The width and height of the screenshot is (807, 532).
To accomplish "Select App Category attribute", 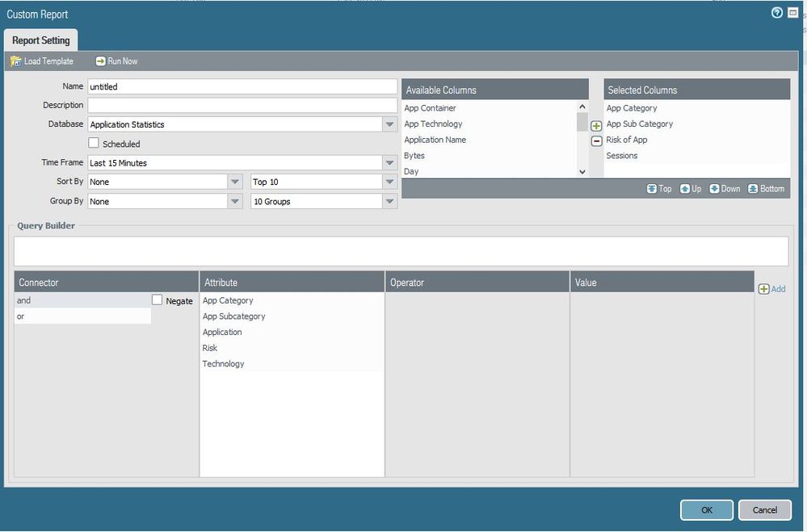I will [292, 300].
